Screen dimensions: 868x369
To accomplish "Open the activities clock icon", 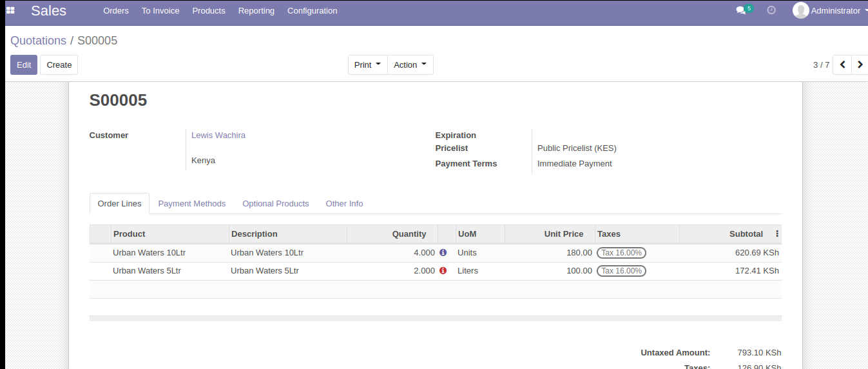I will pyautogui.click(x=771, y=10).
